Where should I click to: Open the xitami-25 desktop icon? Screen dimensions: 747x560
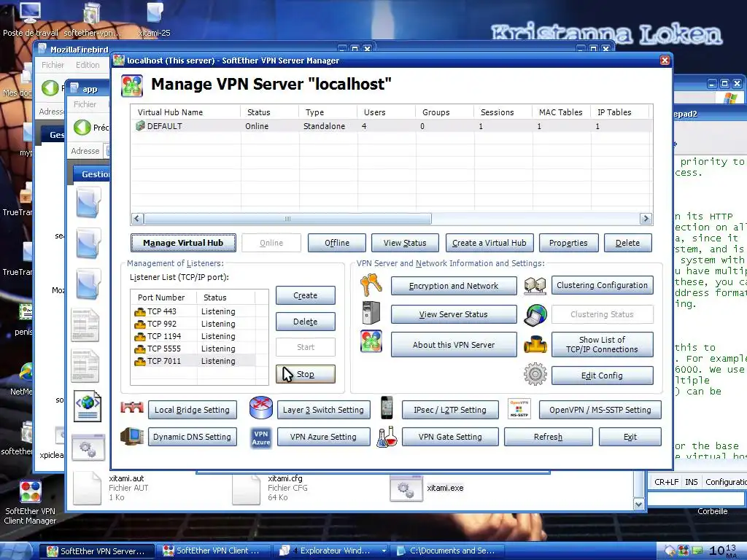tap(155, 13)
